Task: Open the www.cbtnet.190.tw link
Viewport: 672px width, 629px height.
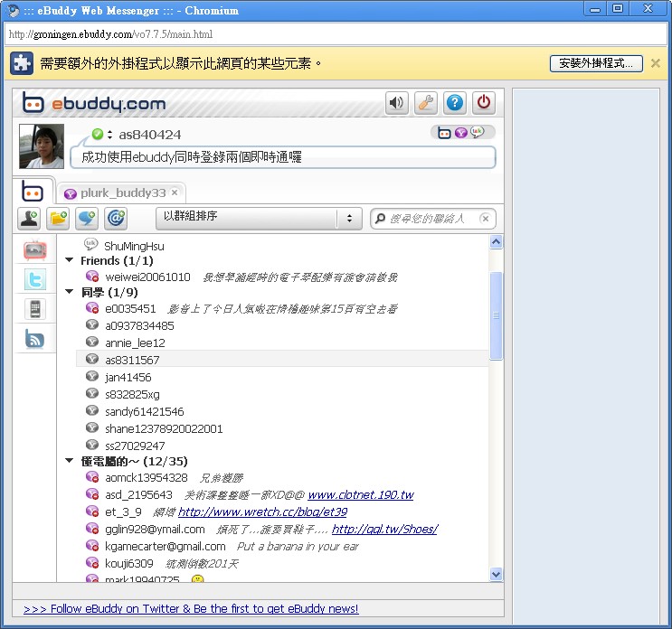Action: pos(361,495)
